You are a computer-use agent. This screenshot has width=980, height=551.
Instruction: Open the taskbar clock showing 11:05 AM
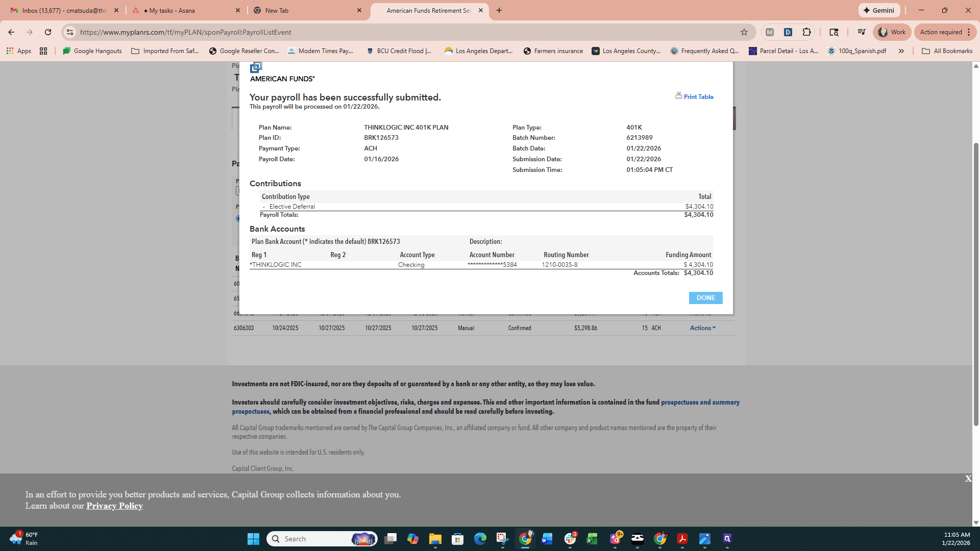[956, 539]
